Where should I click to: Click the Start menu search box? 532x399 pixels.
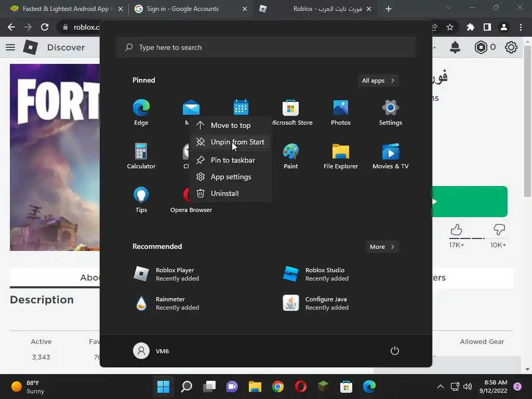tap(266, 47)
